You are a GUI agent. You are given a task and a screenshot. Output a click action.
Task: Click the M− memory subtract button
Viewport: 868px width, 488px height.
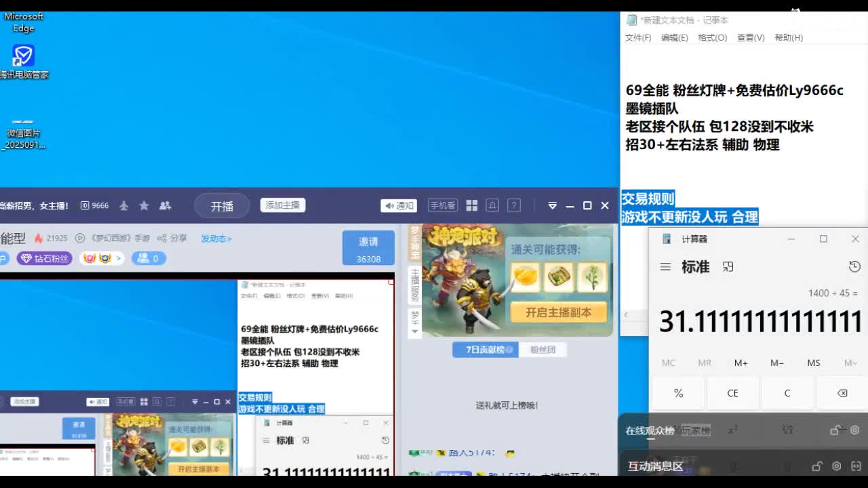pyautogui.click(x=777, y=363)
